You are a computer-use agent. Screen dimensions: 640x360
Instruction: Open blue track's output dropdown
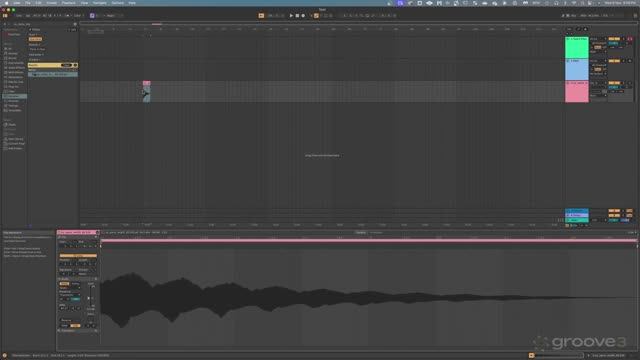[598, 74]
